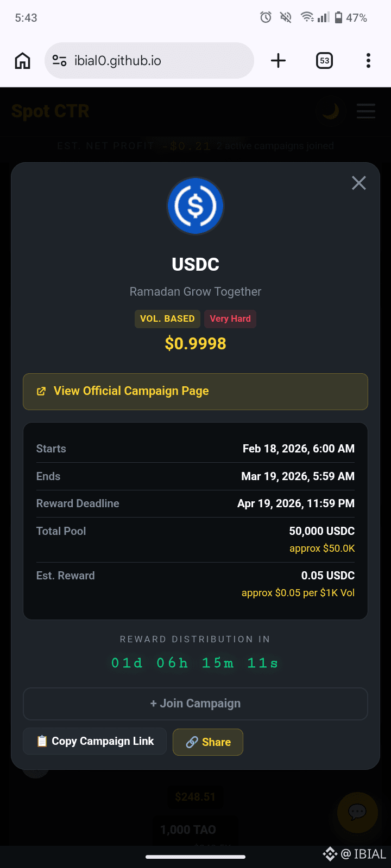The image size is (391, 868).
Task: Open the chat bubble floating button
Action: coord(357,812)
